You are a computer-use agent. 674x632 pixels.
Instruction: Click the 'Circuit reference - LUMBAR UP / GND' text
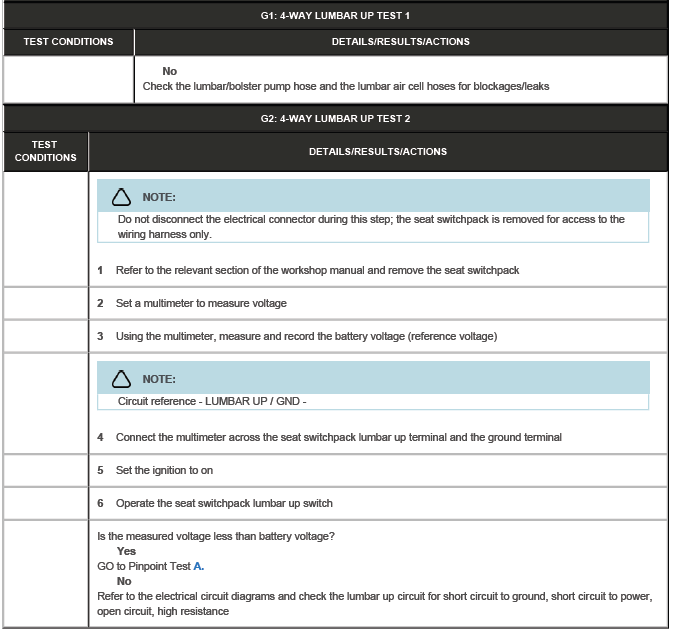211,402
